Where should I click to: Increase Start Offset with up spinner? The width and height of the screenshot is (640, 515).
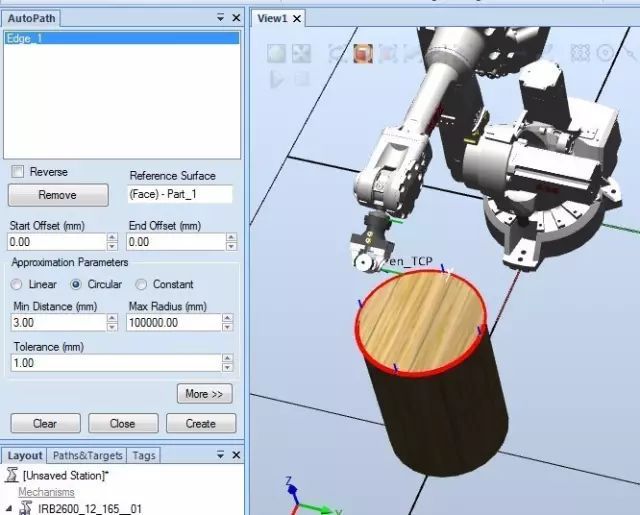pyautogui.click(x=112, y=238)
